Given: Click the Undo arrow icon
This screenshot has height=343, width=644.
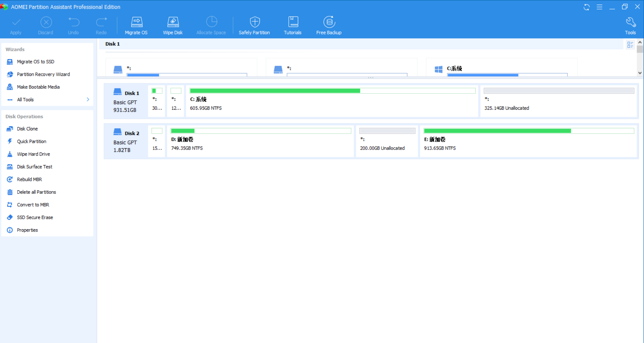Looking at the screenshot, I should pos(74,22).
